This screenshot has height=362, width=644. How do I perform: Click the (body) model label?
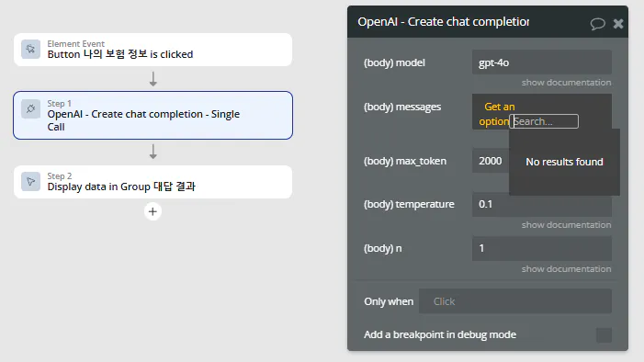tap(394, 62)
